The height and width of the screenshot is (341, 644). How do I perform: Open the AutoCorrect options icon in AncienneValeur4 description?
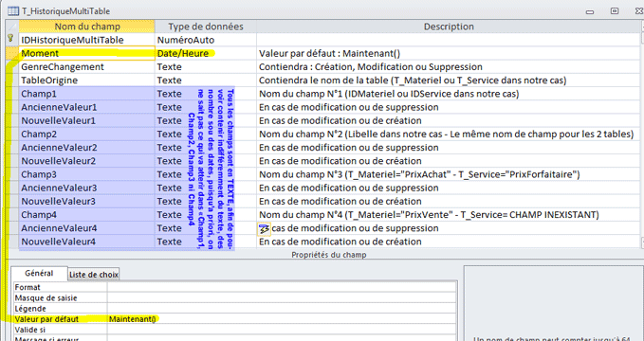[264, 229]
